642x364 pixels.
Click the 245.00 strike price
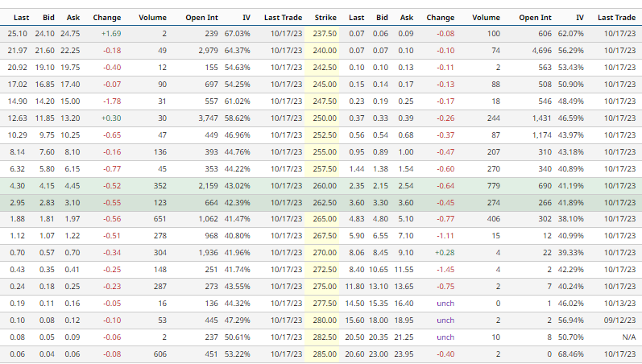[325, 85]
